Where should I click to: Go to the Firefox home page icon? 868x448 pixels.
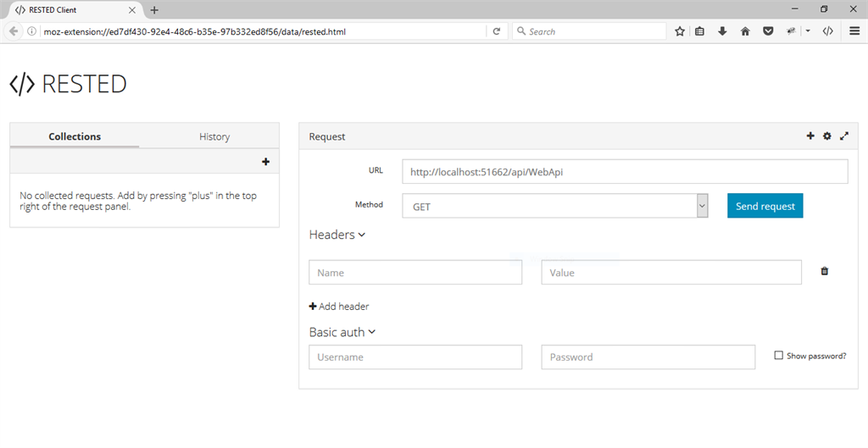pos(745,31)
